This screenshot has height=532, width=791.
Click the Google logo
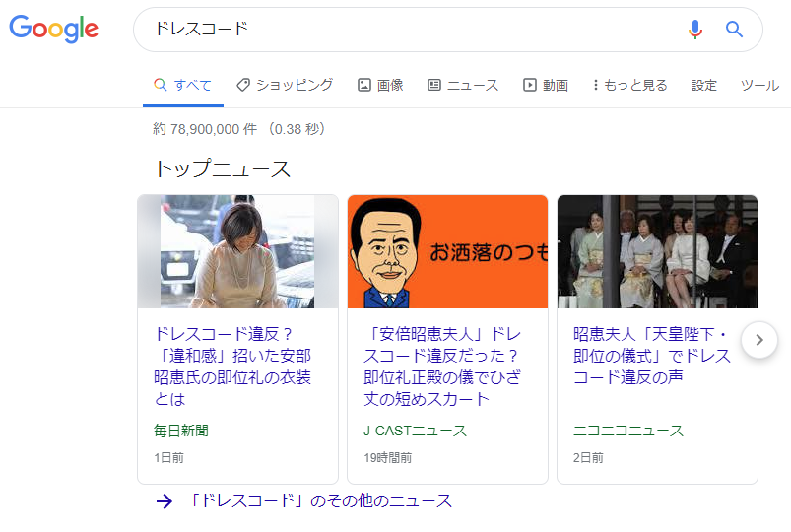pos(53,29)
